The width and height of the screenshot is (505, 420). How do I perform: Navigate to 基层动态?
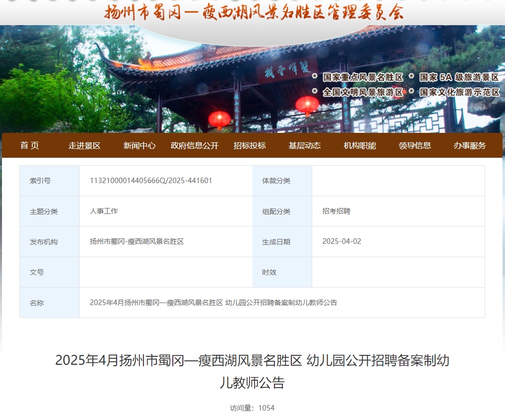click(305, 145)
